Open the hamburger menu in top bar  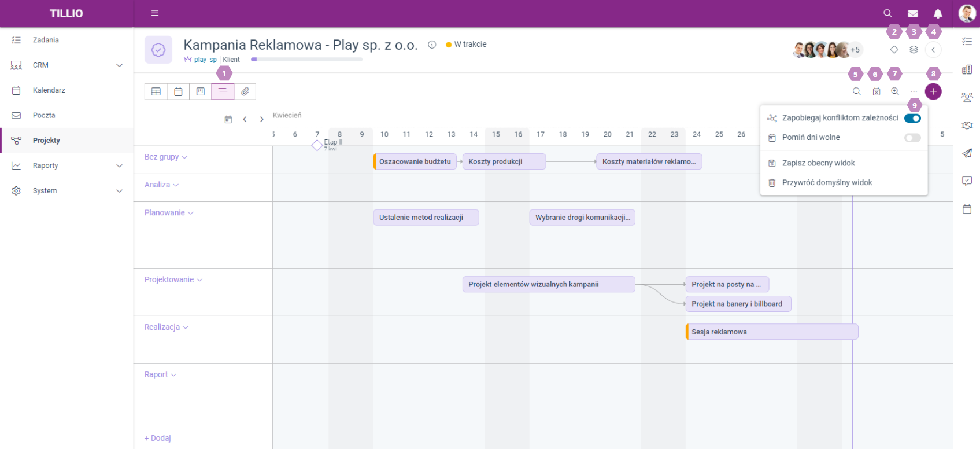pos(154,13)
